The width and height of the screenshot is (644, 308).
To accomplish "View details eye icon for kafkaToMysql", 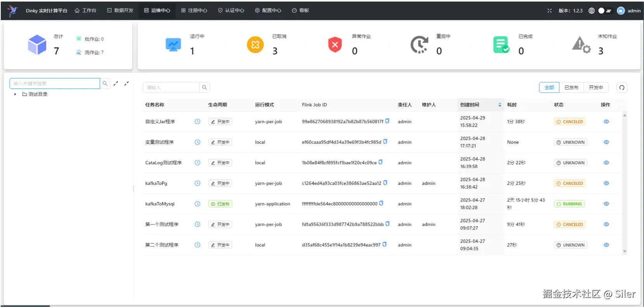I will (x=606, y=204).
